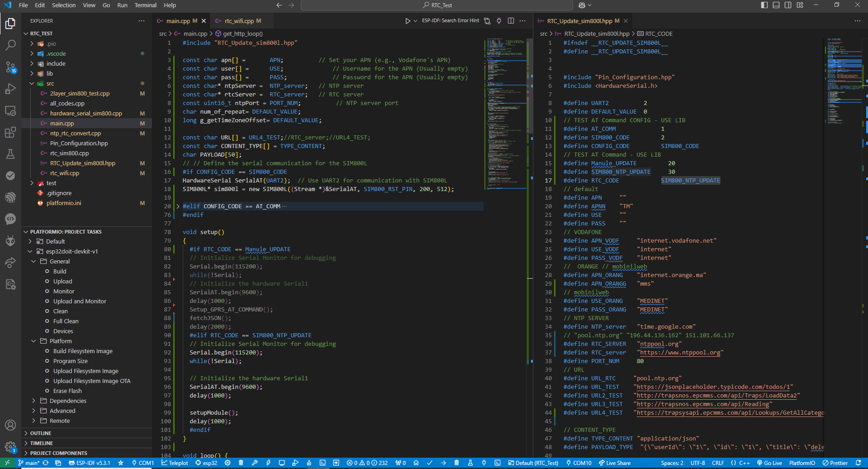Toggle the bottom panel layout button

click(x=776, y=5)
